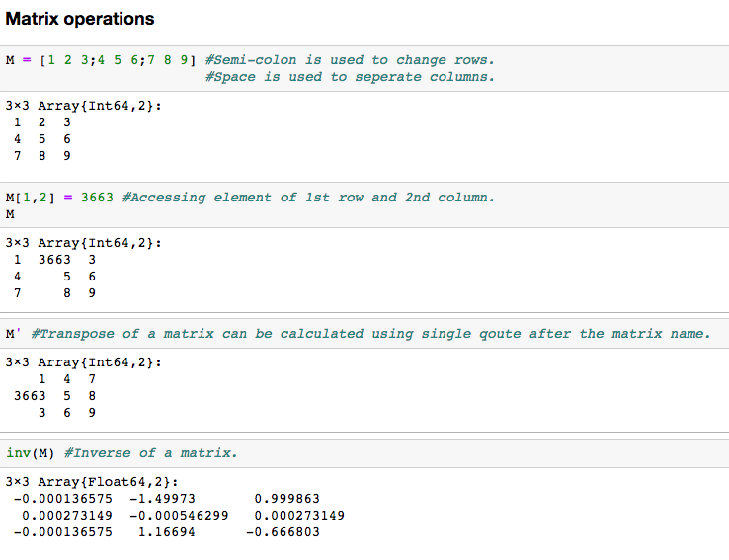Image resolution: width=729 pixels, height=560 pixels.
Task: Select the matrix definition code cell
Action: point(364,69)
